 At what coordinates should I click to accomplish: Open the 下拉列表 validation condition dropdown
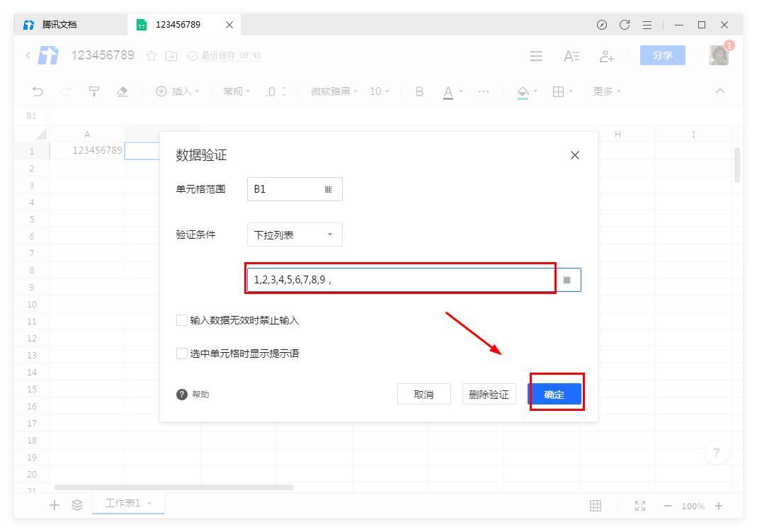(295, 234)
